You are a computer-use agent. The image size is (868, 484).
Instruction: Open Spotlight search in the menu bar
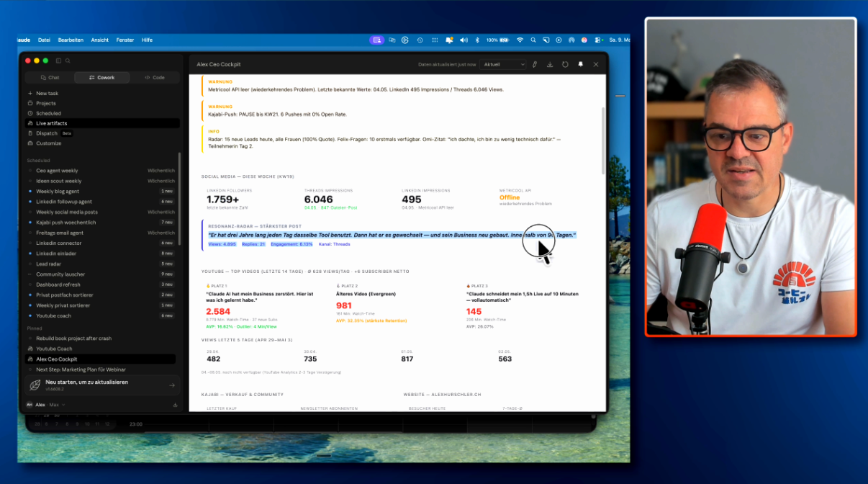533,40
